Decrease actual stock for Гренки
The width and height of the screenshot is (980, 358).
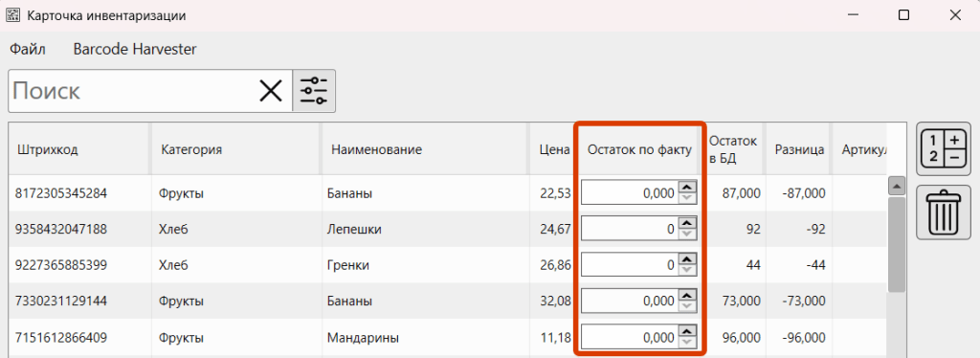(687, 271)
